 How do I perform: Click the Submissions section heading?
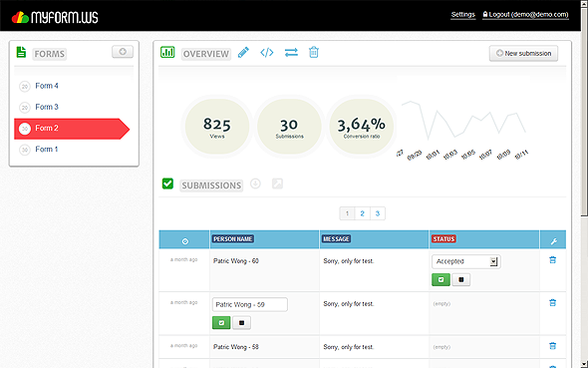[x=211, y=185]
